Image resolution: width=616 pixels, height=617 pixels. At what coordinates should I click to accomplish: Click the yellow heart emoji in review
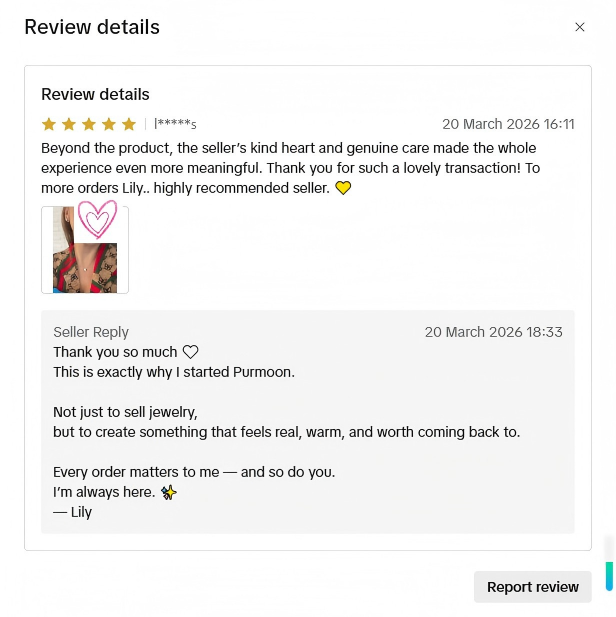click(343, 188)
